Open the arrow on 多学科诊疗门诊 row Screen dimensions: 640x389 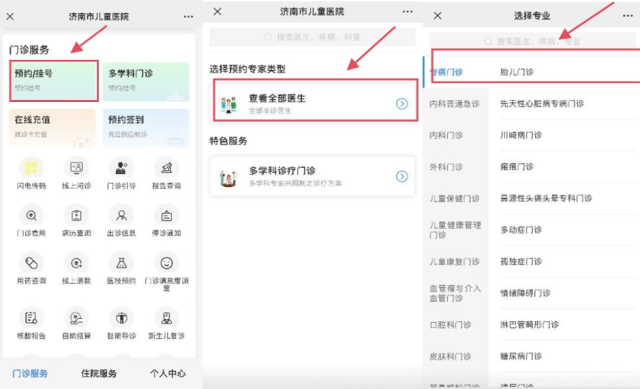pos(402,176)
